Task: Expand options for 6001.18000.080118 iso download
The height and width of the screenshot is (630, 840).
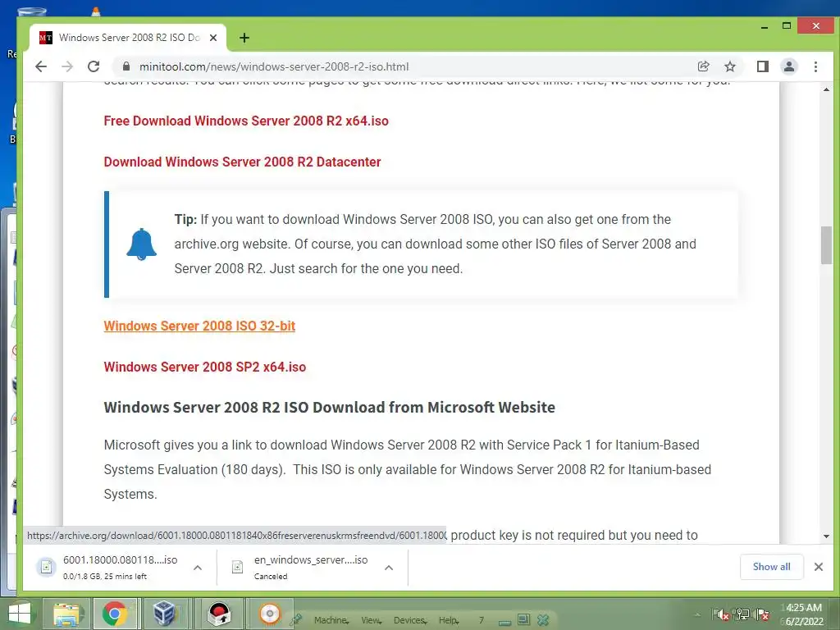Action: coord(198,568)
